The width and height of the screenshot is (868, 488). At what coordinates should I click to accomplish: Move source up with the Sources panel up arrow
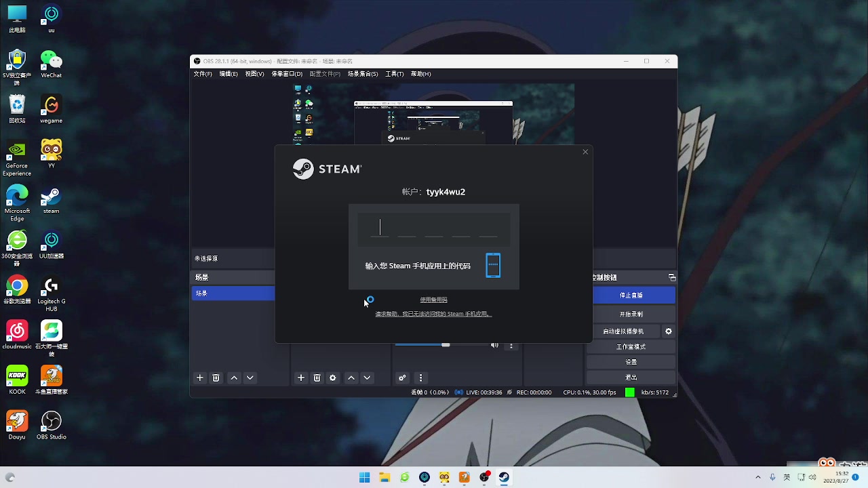(x=351, y=378)
